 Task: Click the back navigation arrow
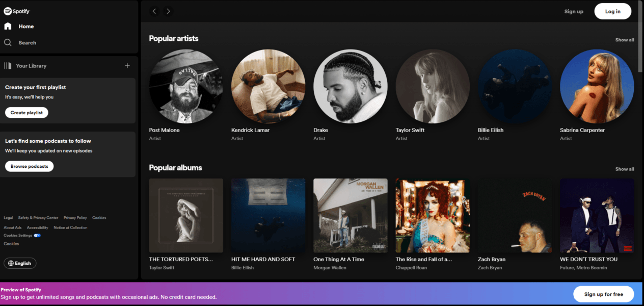coord(154,11)
